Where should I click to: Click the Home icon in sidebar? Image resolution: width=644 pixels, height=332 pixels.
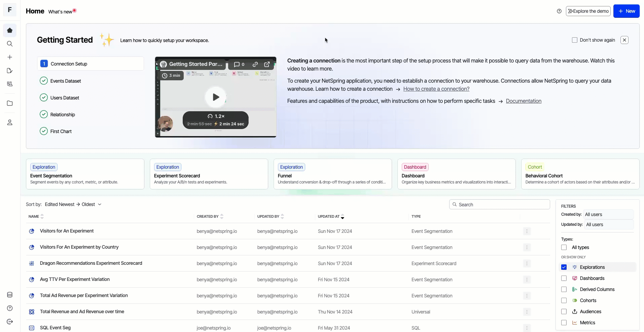point(10,30)
